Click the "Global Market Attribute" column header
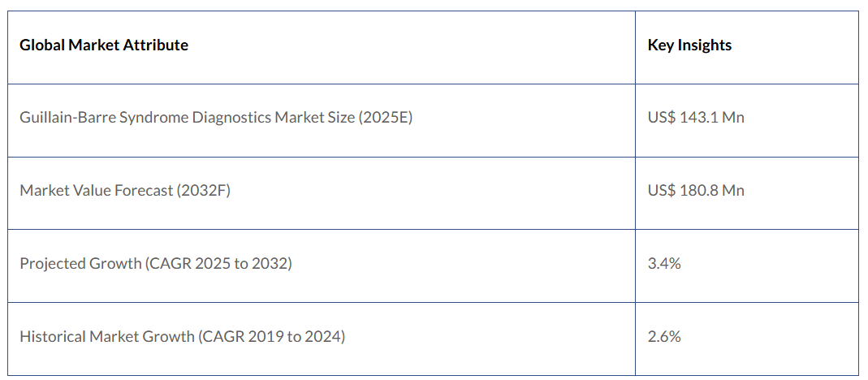868x380 pixels. click(x=104, y=45)
